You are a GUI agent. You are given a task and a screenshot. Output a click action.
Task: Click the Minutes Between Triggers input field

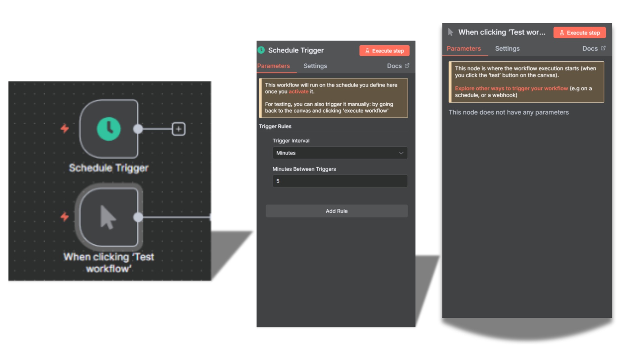[339, 181]
